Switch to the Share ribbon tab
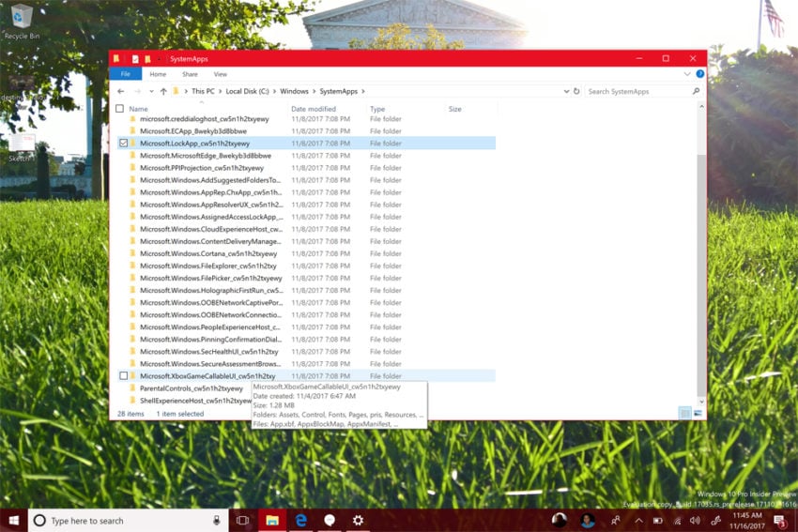Viewport: 798px width, 532px height. 190,74
